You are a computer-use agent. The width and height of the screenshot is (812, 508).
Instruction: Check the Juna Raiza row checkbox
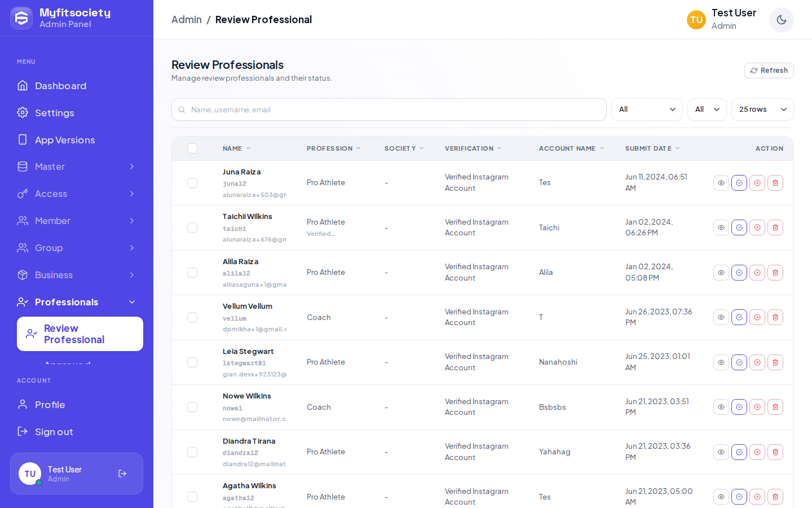click(192, 183)
